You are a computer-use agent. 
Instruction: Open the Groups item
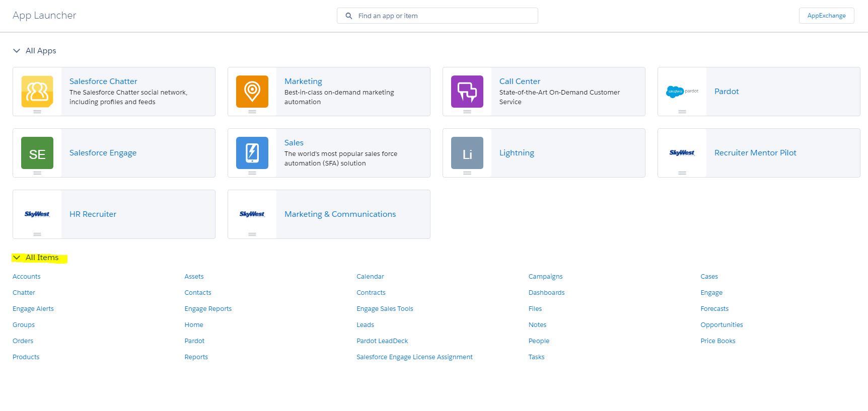pyautogui.click(x=24, y=325)
